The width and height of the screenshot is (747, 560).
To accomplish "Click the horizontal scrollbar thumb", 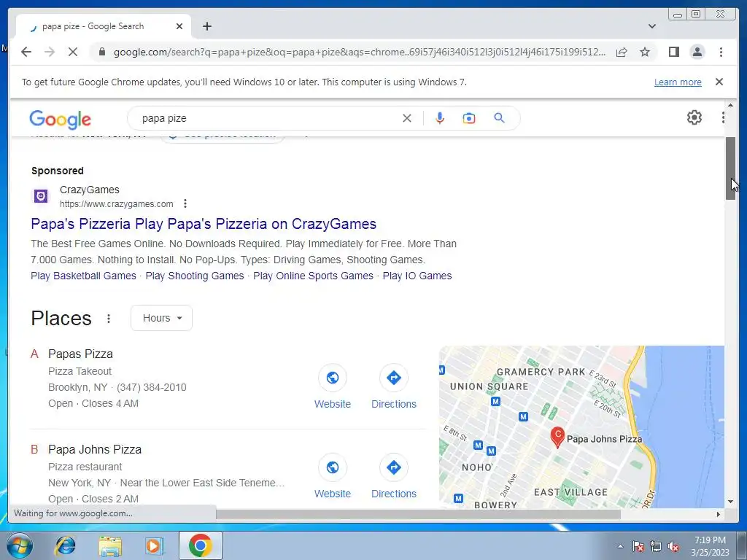I will click(x=418, y=514).
